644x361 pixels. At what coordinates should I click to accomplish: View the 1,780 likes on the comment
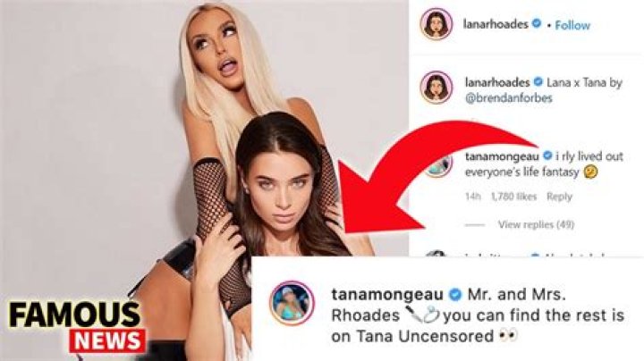point(513,197)
